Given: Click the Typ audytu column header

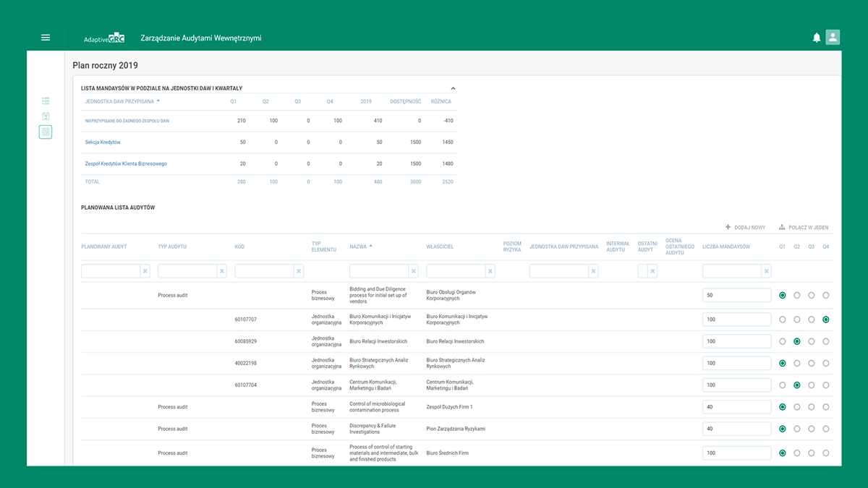Looking at the screenshot, I should pyautogui.click(x=172, y=247).
